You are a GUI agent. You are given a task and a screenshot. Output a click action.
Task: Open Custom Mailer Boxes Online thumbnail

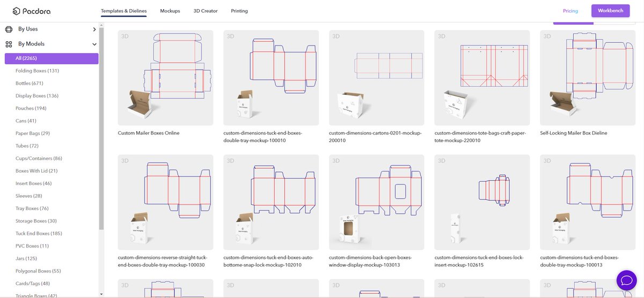tap(165, 78)
